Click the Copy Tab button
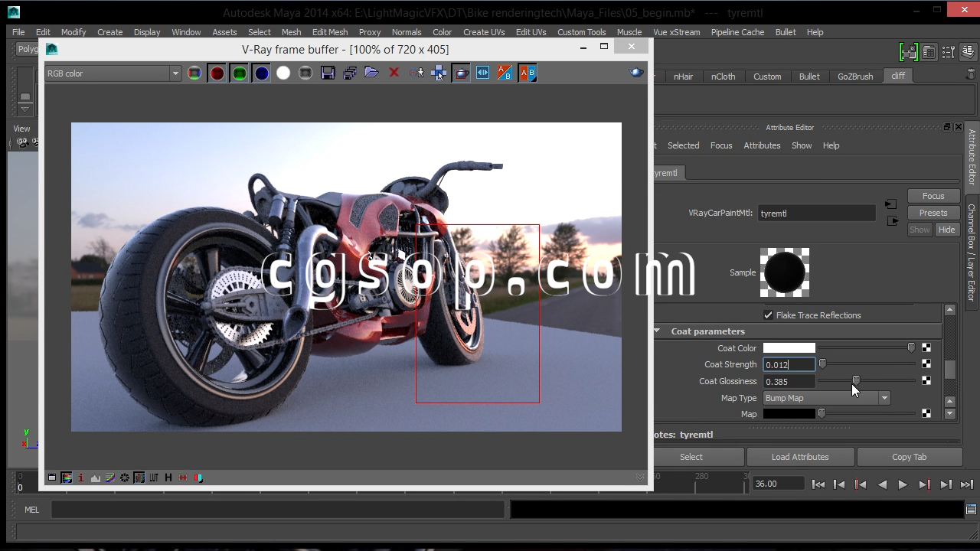This screenshot has width=980, height=551. [x=910, y=457]
